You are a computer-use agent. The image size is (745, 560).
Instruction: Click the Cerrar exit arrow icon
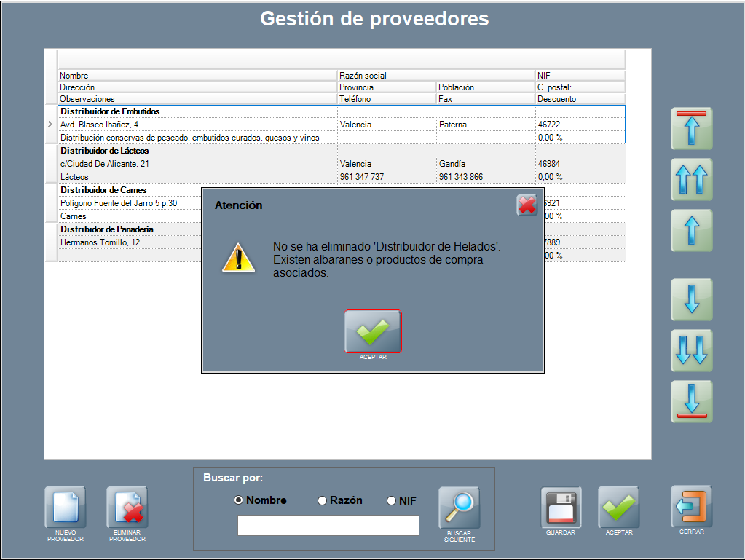(691, 507)
